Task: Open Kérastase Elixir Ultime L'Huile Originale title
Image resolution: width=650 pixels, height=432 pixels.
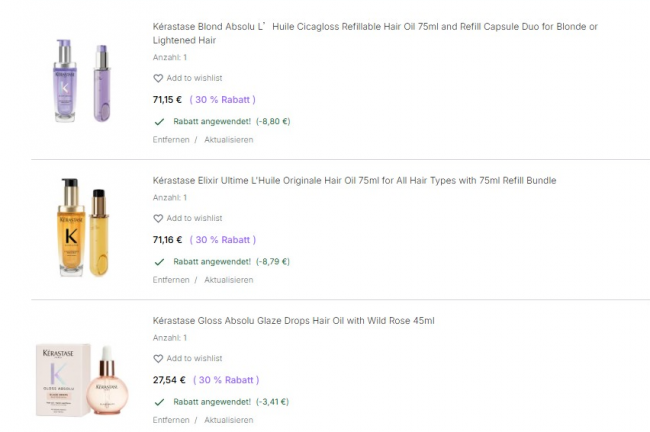Action: [354, 180]
